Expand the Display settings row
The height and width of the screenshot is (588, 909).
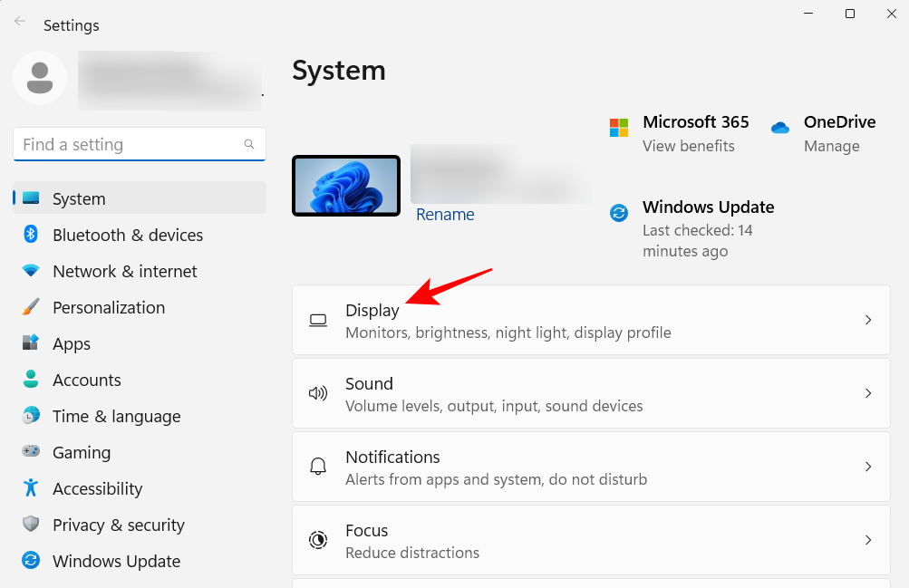coord(867,320)
